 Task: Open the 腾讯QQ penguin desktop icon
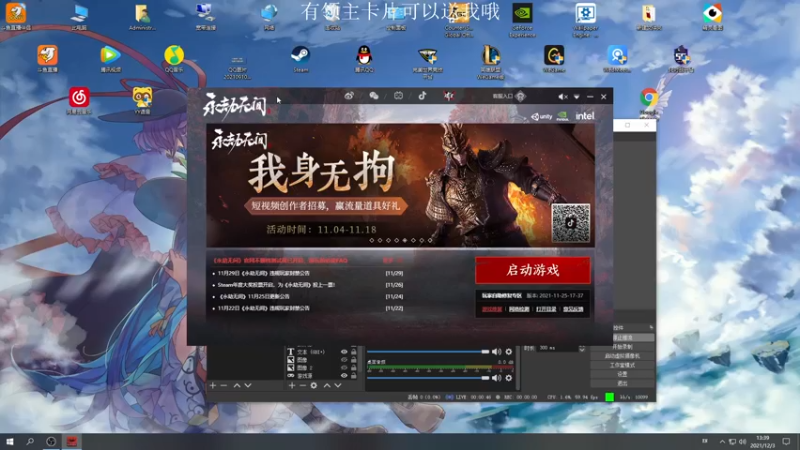pyautogui.click(x=364, y=59)
